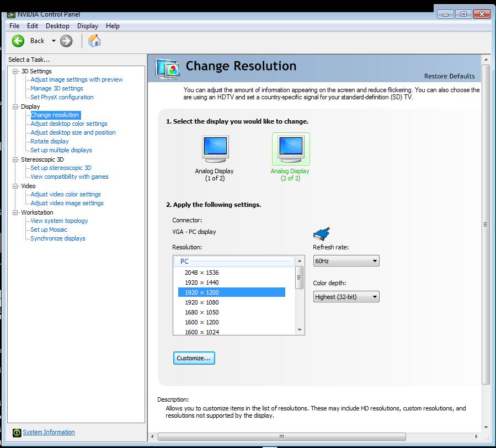Click the Change Resolution header icon
Screen dimensions: 496x448
pyautogui.click(x=167, y=68)
